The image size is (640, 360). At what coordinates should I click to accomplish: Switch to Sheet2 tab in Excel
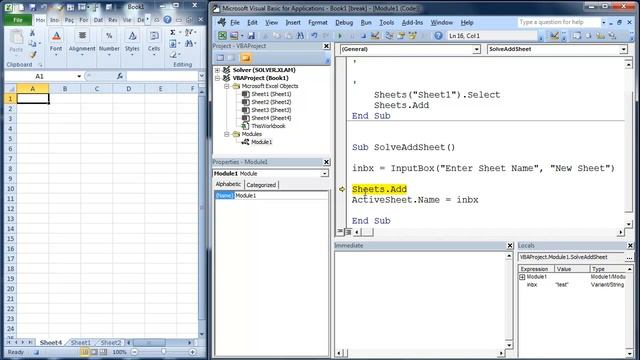111,343
